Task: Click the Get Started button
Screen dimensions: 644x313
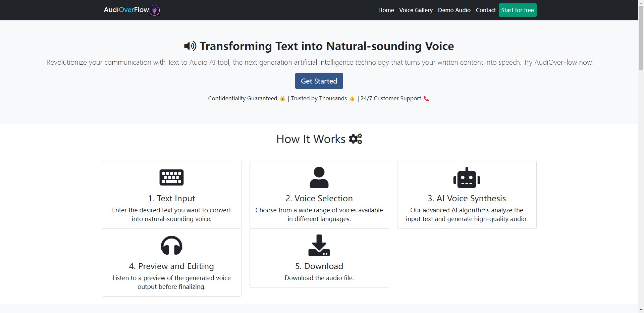Action: (x=319, y=81)
